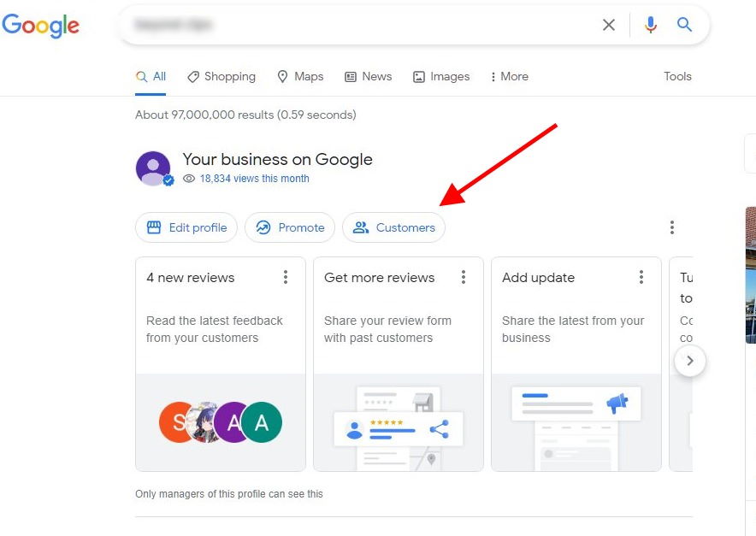The image size is (756, 536).
Task: Submit the search via the magnifier icon
Action: [684, 25]
